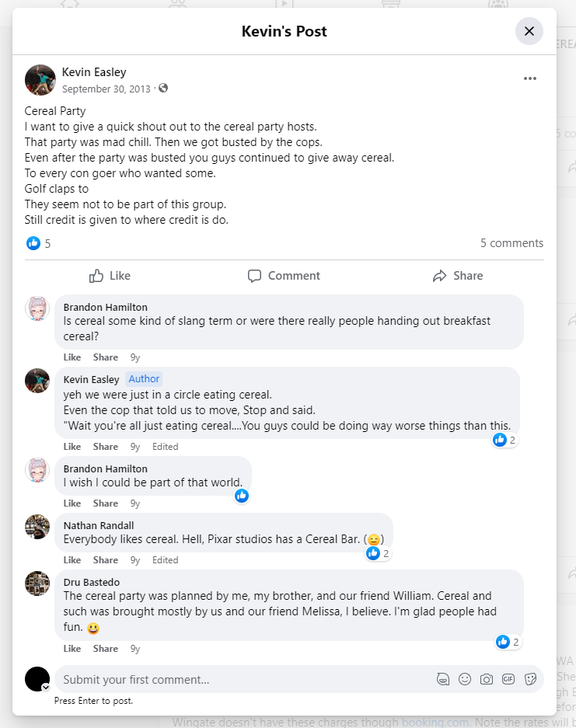This screenshot has width=576, height=728.
Task: Open the emoji picker in comment box
Action: (465, 679)
